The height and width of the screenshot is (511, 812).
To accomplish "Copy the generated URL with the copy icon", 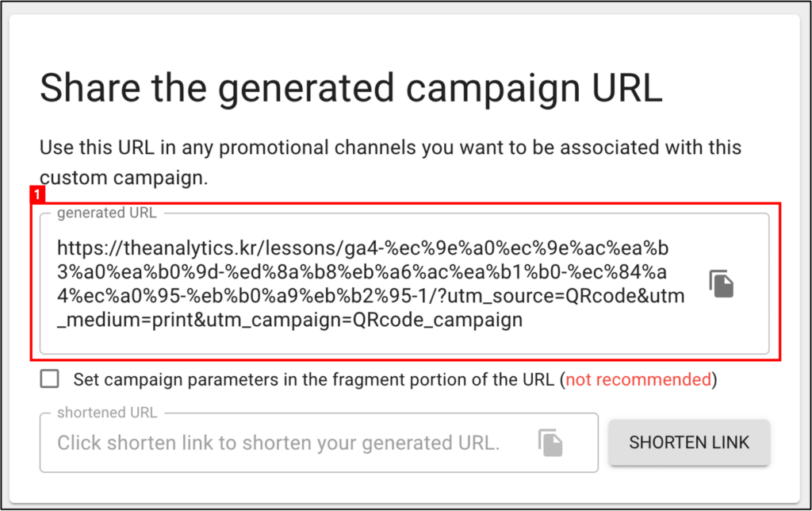I will pos(722,283).
